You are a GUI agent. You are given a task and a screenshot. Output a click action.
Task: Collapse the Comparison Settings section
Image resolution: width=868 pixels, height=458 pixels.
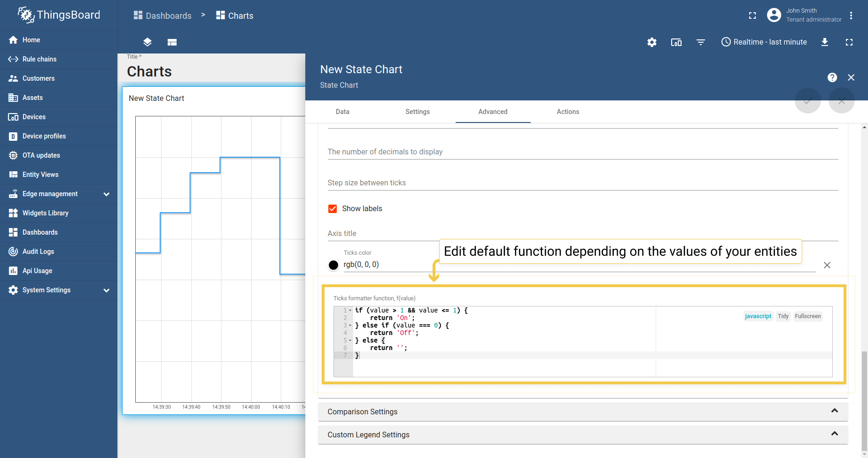tap(835, 411)
